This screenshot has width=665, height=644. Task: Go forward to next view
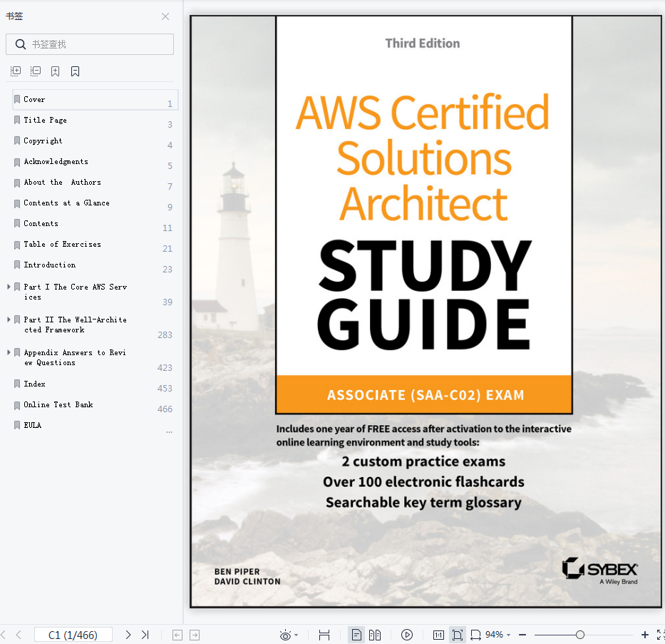195,635
